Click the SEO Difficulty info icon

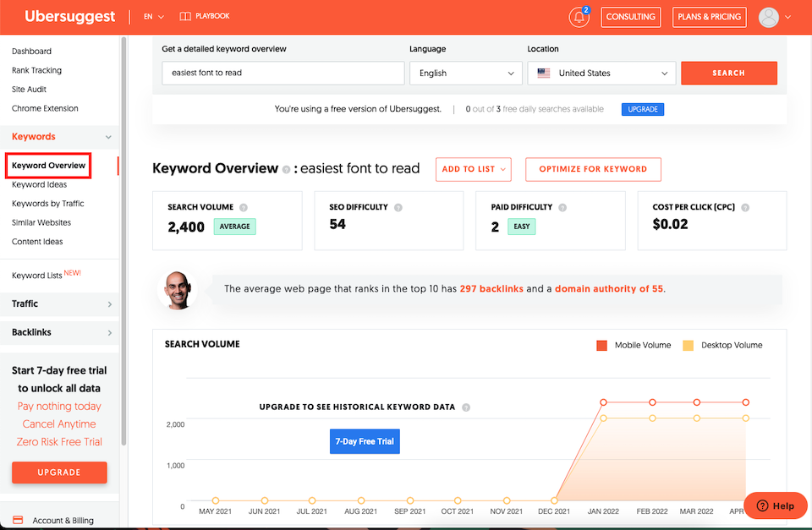pos(398,207)
